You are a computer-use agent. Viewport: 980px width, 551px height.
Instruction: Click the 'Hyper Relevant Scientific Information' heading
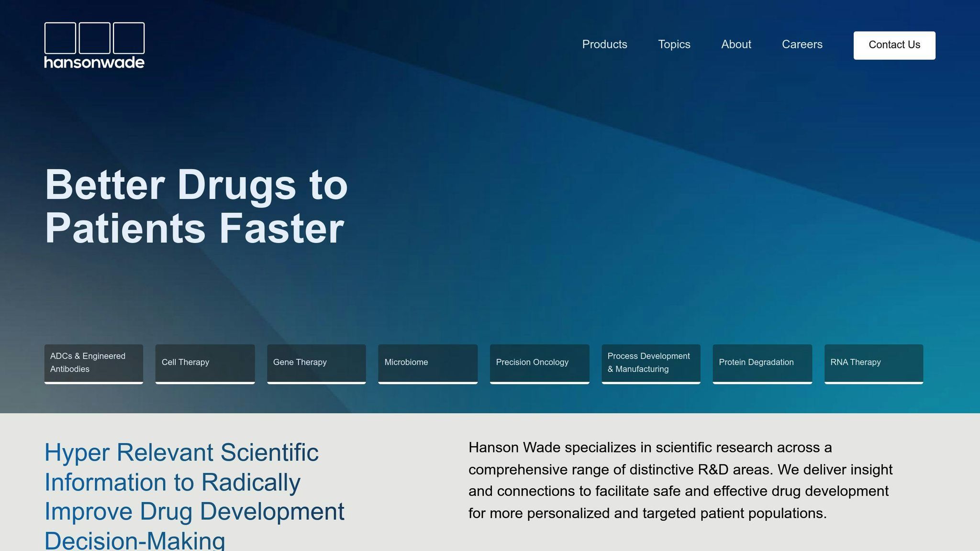click(194, 496)
